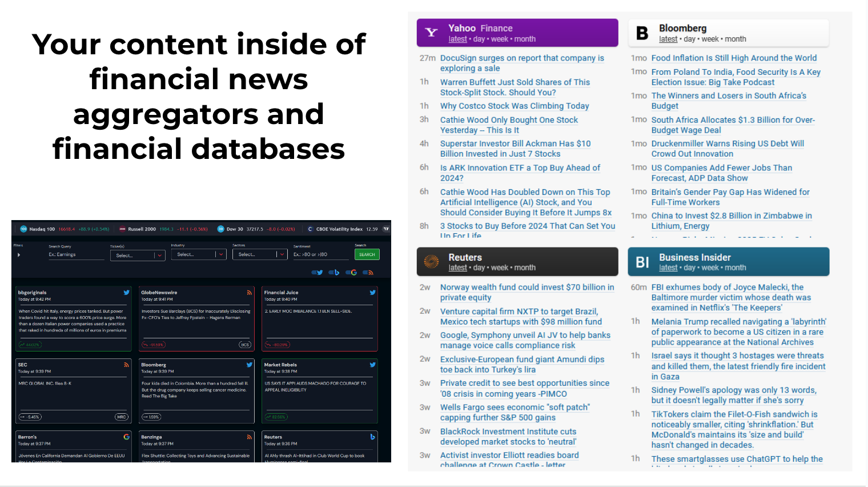868x487 pixels.
Task: Click the BCS ticker tag on GlobeNewswire card
Action: point(244,345)
